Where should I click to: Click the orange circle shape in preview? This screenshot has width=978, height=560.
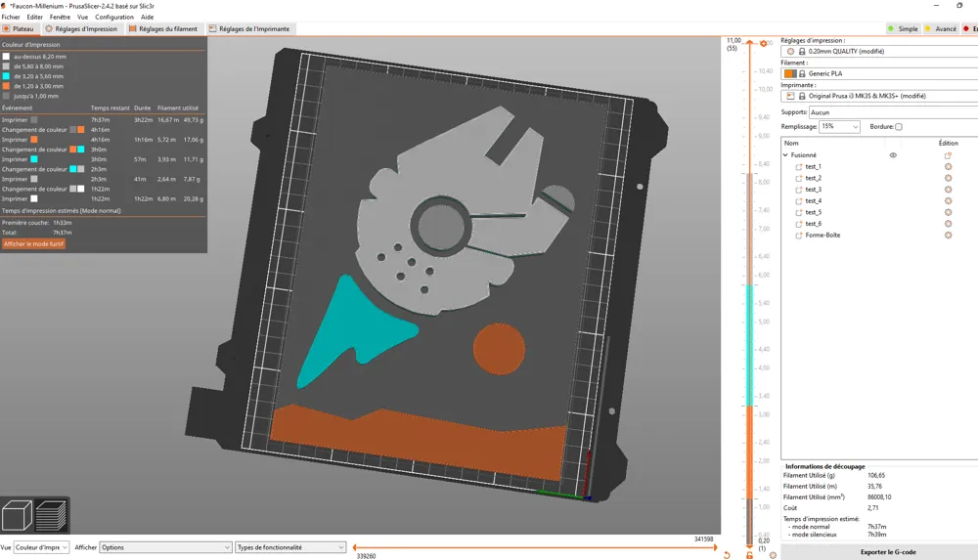[499, 349]
